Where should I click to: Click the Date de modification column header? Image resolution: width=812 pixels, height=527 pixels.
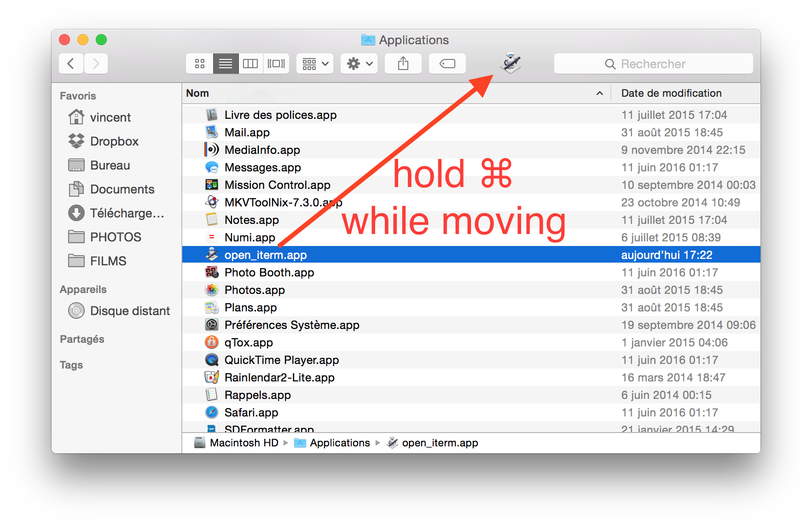coord(671,93)
